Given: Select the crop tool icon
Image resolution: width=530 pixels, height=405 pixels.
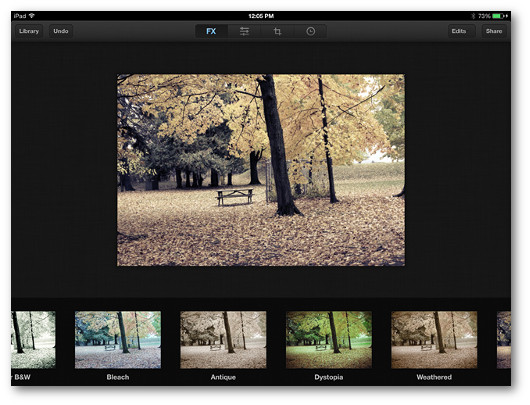Looking at the screenshot, I should pos(278,31).
